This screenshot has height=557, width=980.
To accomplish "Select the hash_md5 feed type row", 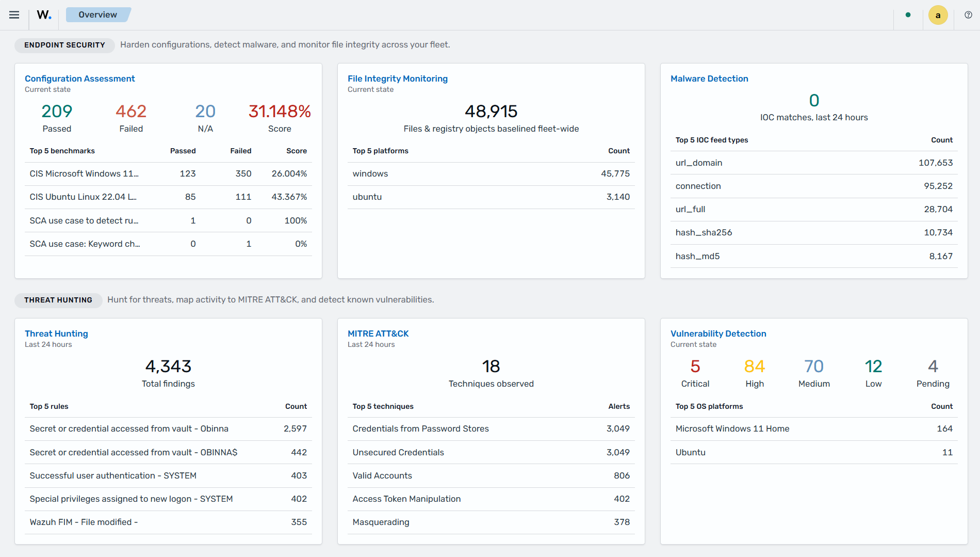I will pos(814,256).
